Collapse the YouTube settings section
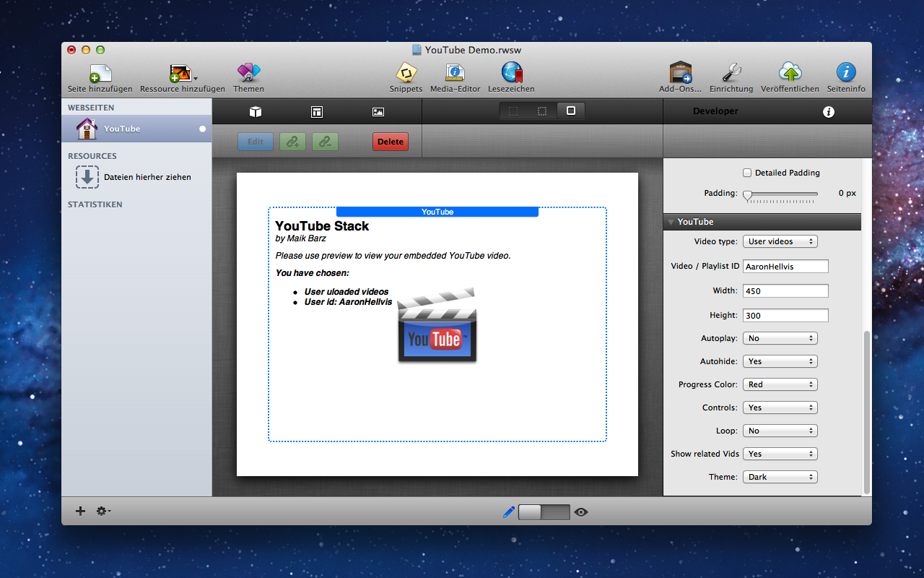Viewport: 924px width, 578px height. click(x=671, y=222)
